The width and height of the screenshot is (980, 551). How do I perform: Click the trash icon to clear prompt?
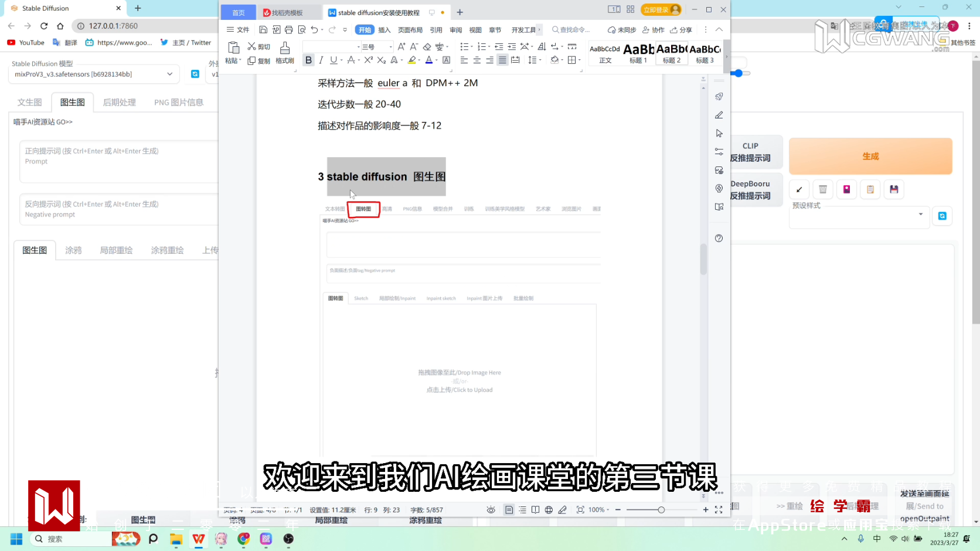point(823,189)
